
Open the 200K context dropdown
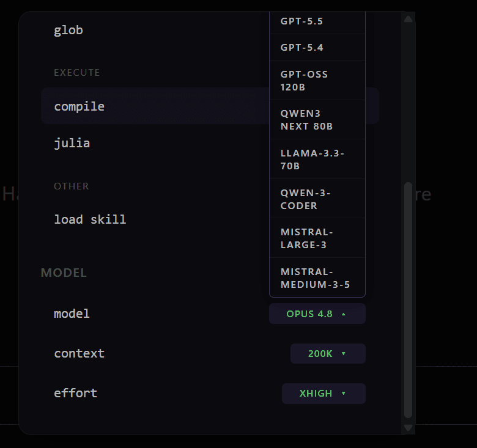click(x=328, y=353)
